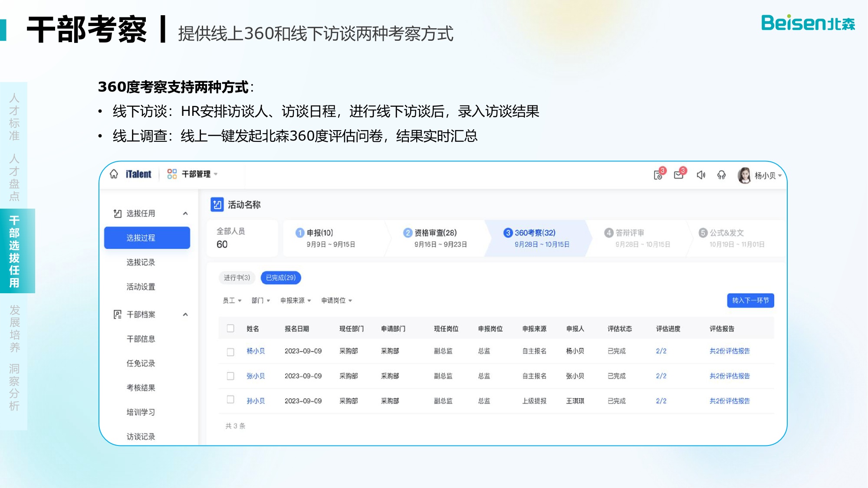Select step 3 360考察(32) in the process bar
The image size is (868, 488).
pos(538,238)
